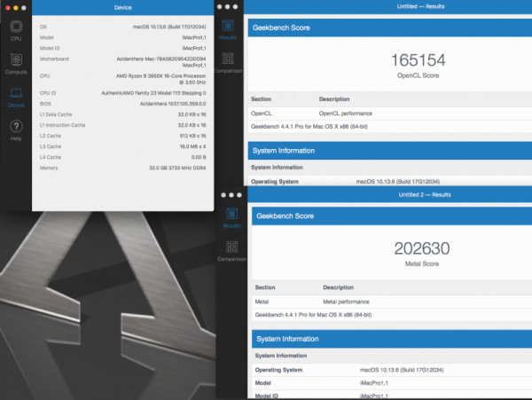This screenshot has height=400, width=532.
Task: Click the 202630 Metal score value
Action: coord(422,248)
